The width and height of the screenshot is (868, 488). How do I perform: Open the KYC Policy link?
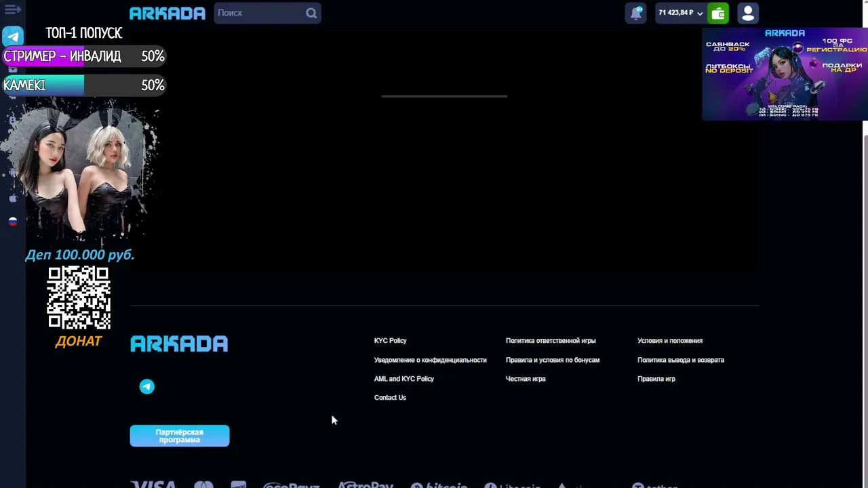point(390,341)
